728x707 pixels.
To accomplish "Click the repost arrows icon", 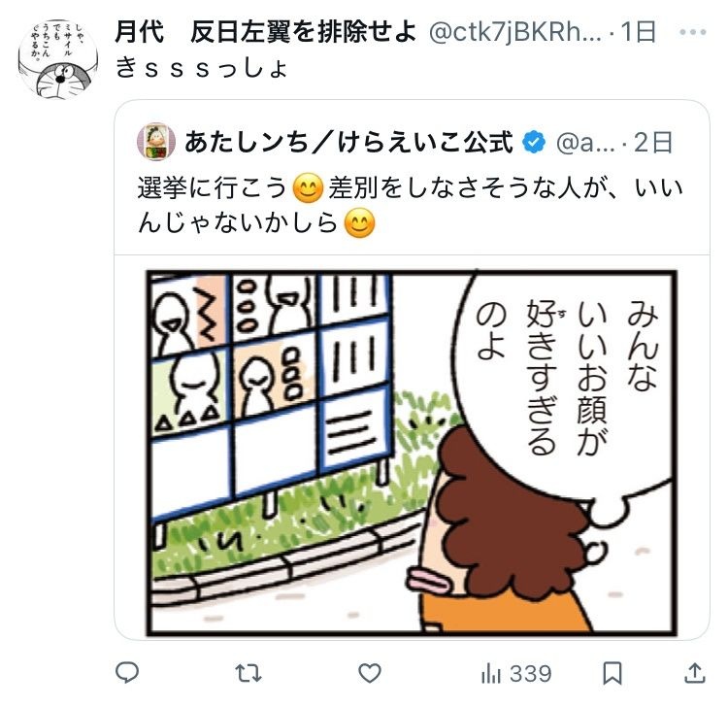I will coord(248,673).
